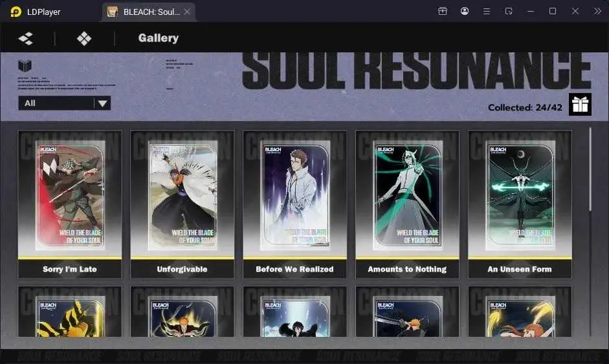This screenshot has height=364, width=609.
Task: Click the Sorry I'm Late label
Action: click(x=69, y=270)
